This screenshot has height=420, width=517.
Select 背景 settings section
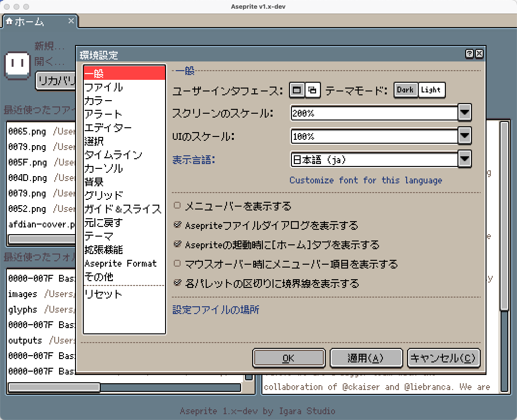click(x=124, y=181)
